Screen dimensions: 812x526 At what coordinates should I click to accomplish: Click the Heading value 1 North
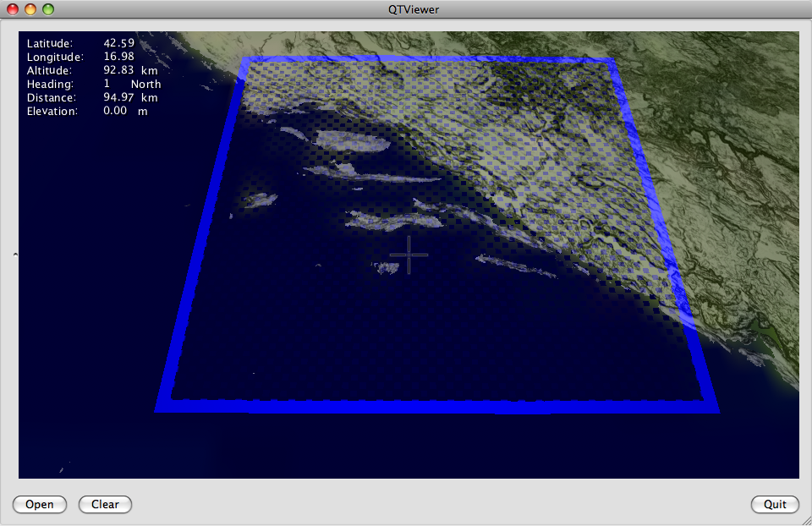coord(133,84)
